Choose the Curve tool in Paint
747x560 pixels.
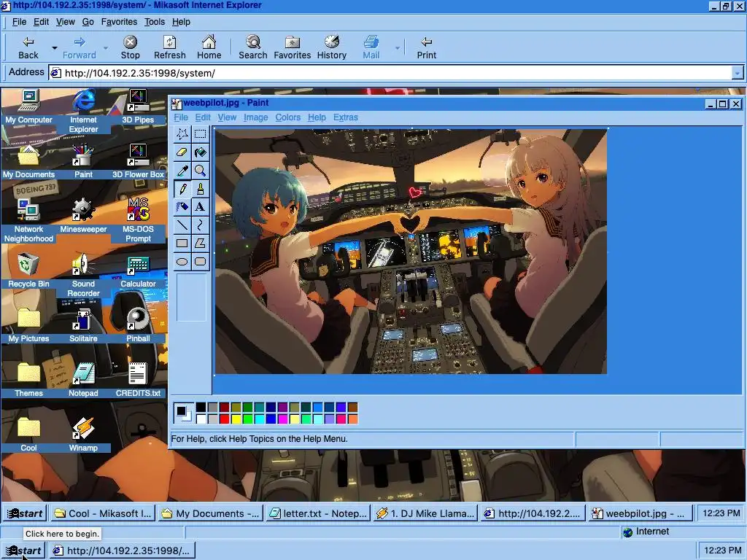(x=201, y=225)
